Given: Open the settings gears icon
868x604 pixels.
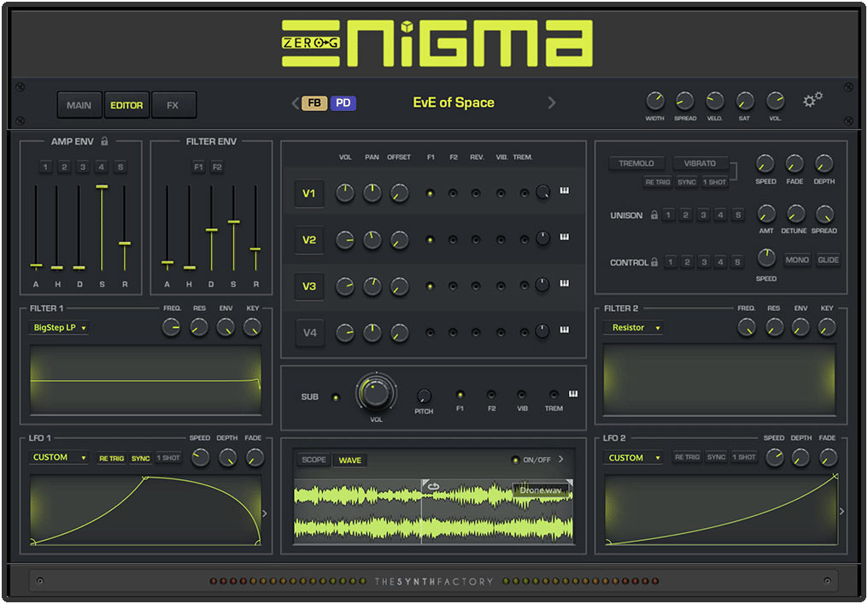Looking at the screenshot, I should pyautogui.click(x=812, y=100).
